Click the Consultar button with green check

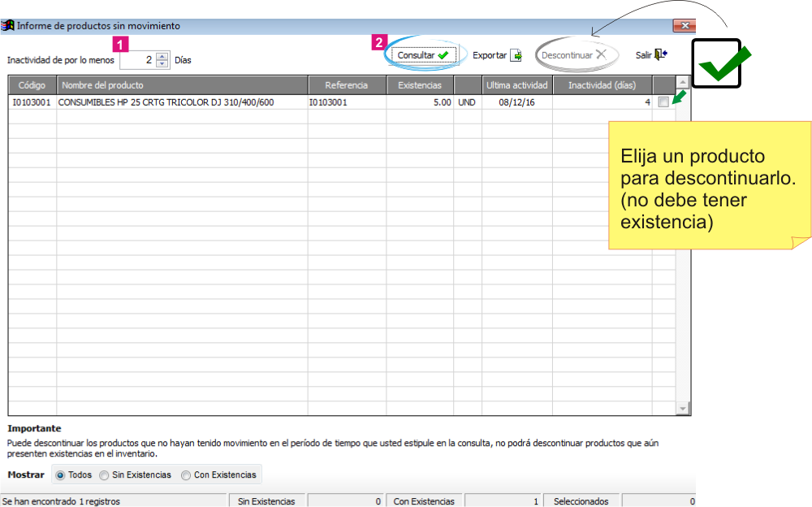pyautogui.click(x=424, y=55)
